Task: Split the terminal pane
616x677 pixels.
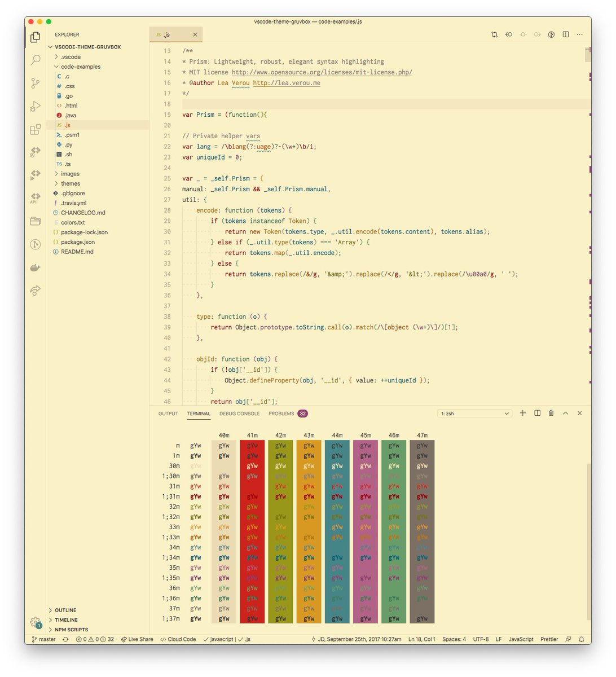Action: click(x=537, y=414)
